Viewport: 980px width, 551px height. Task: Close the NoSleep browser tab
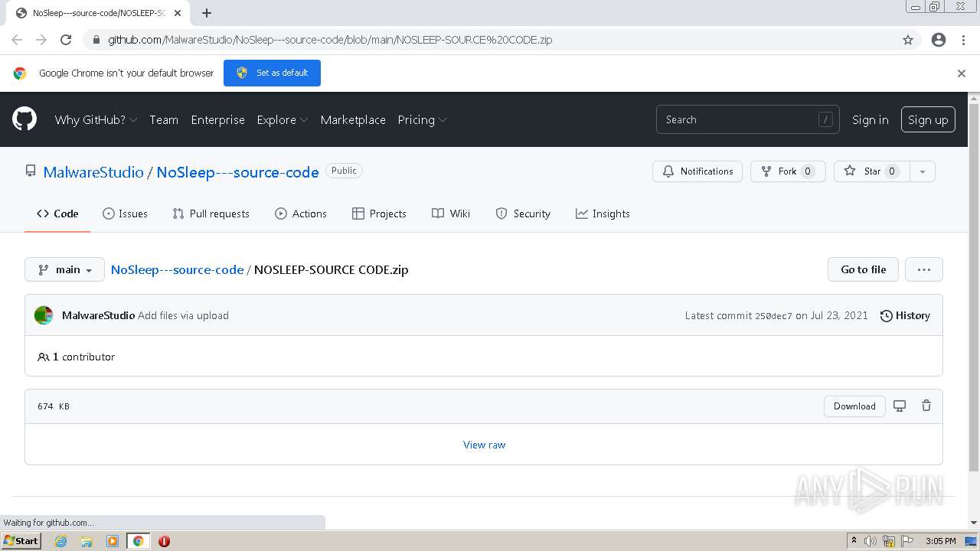click(x=178, y=13)
